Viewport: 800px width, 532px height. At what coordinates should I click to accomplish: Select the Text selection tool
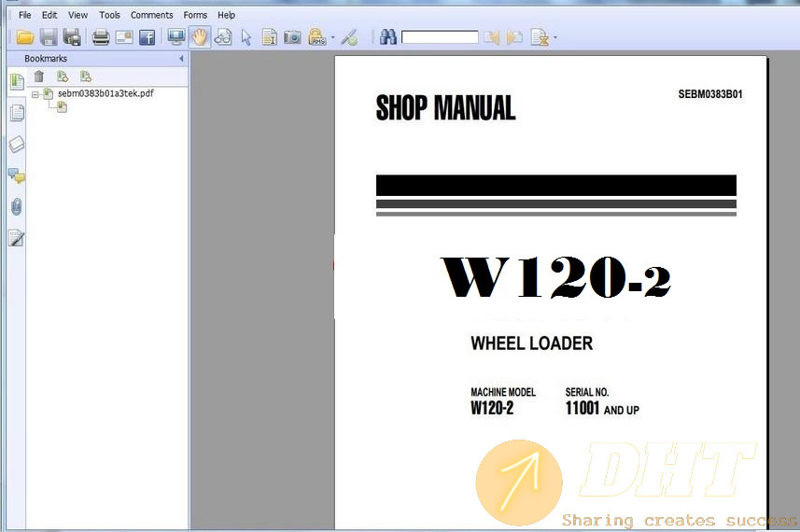pyautogui.click(x=269, y=37)
